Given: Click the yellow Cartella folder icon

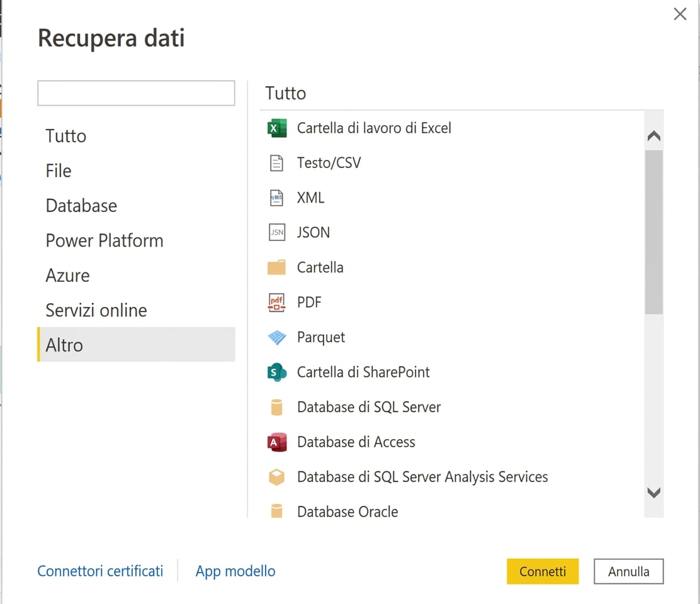Looking at the screenshot, I should tap(277, 267).
